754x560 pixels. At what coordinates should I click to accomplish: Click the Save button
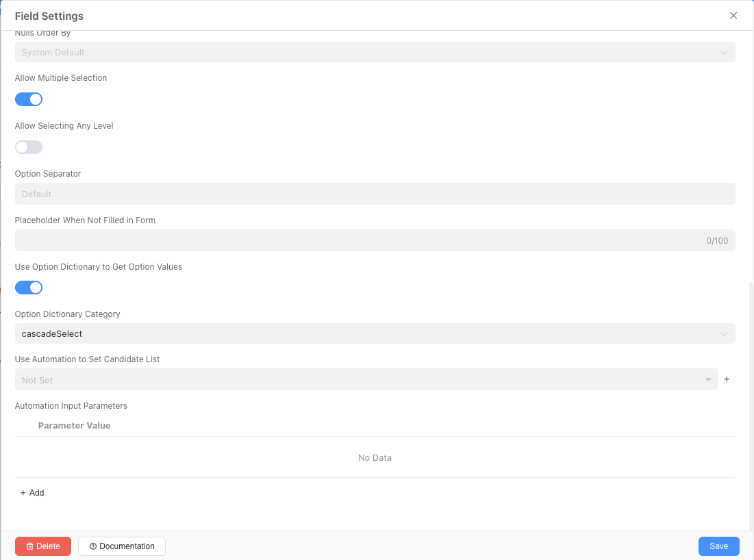718,546
